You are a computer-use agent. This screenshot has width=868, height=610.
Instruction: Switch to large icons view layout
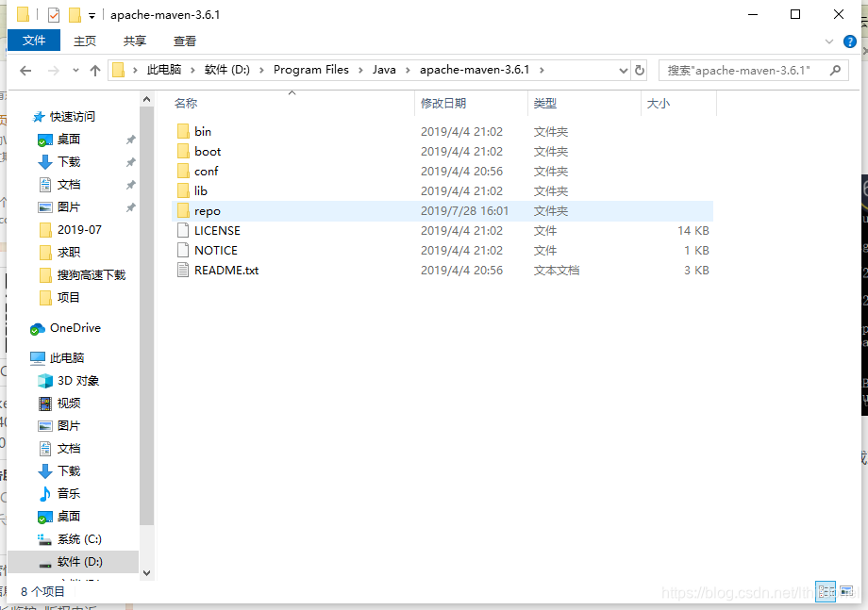tap(846, 592)
